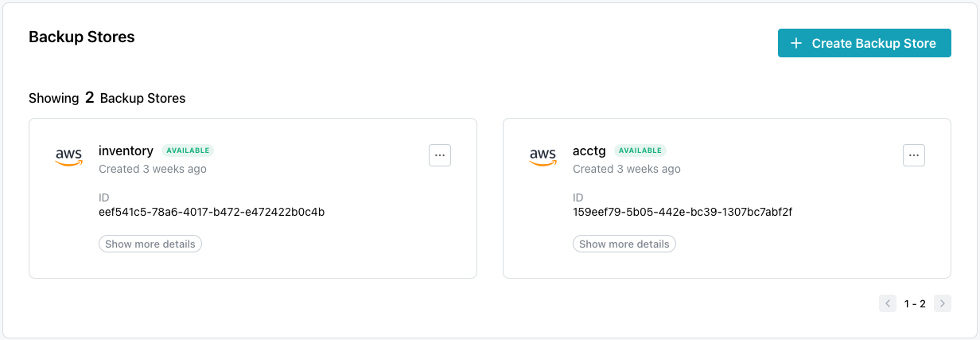Open the inventory store ellipsis menu
Image resolution: width=980 pixels, height=340 pixels.
click(x=440, y=155)
